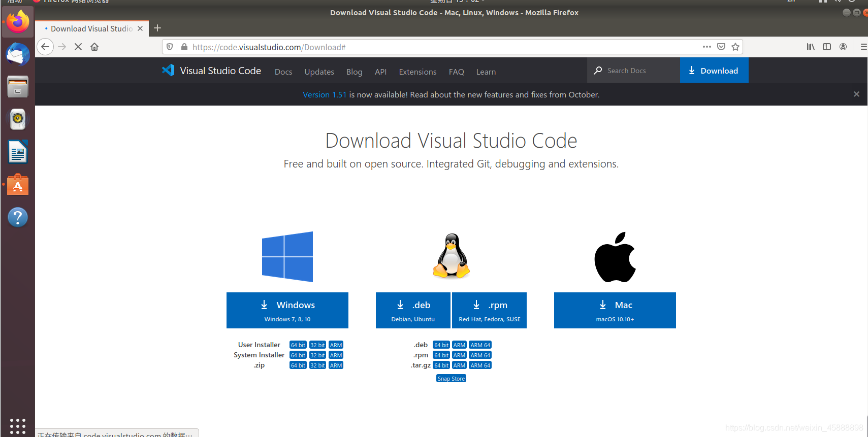View site security padlock info

[184, 47]
